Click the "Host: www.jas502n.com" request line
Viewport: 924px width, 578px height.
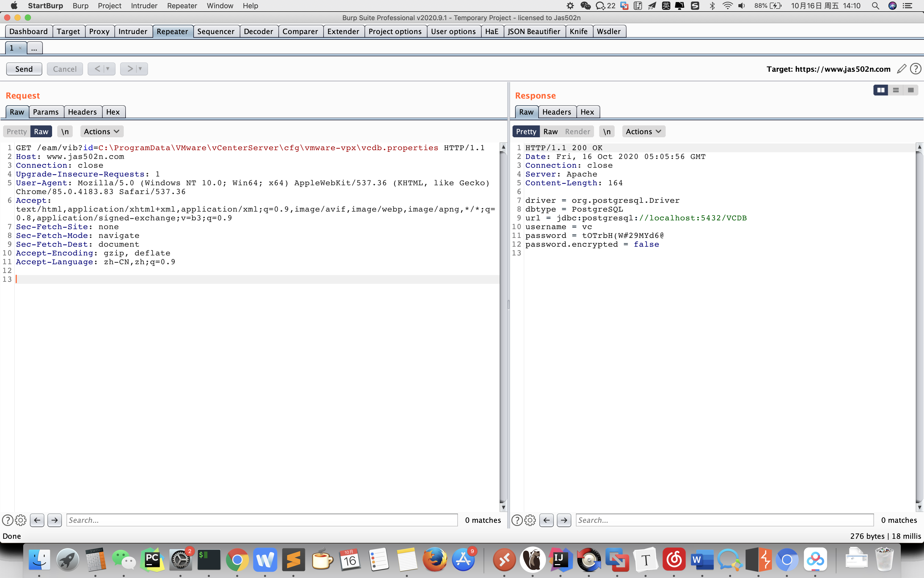coord(70,157)
